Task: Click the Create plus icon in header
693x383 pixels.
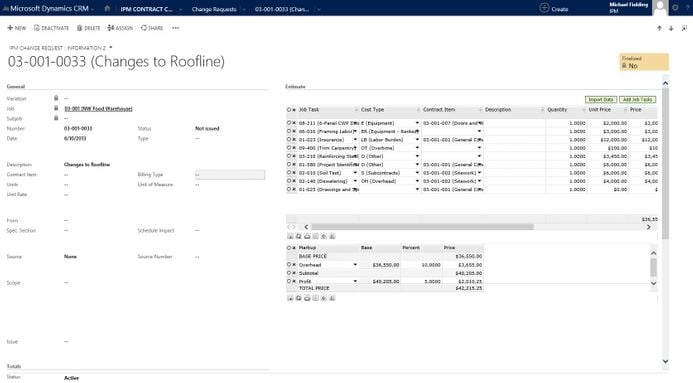Action: (544, 8)
